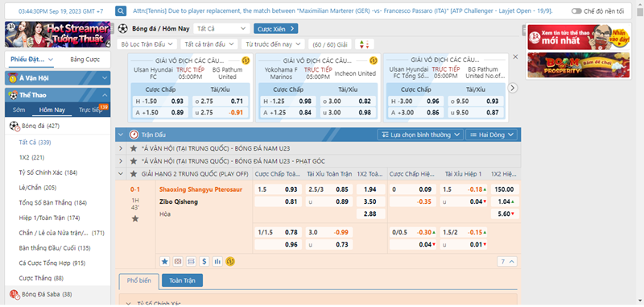This screenshot has height=307, width=644.
Task: Expand the Á Vận Hội Bóng Đá Nam U23 row
Action: 120,148
